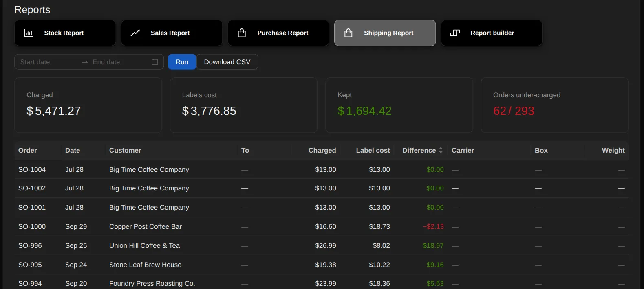Sort by the Label cost column header
Screen dimensions: 644x289
(373, 150)
